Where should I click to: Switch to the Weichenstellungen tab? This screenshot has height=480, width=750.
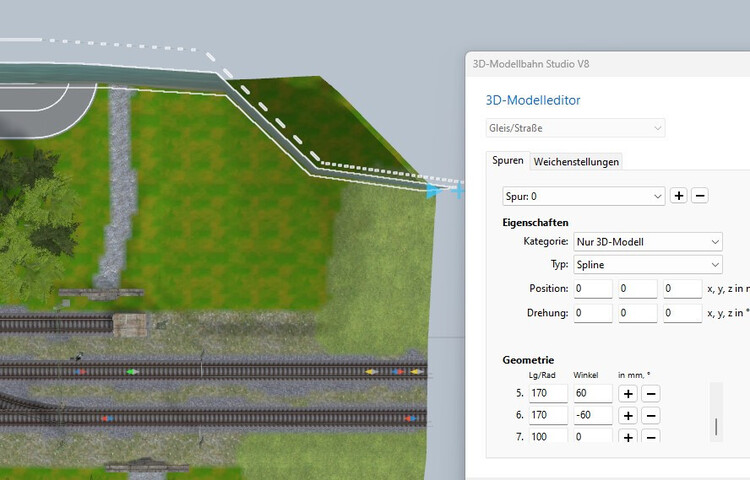point(576,162)
